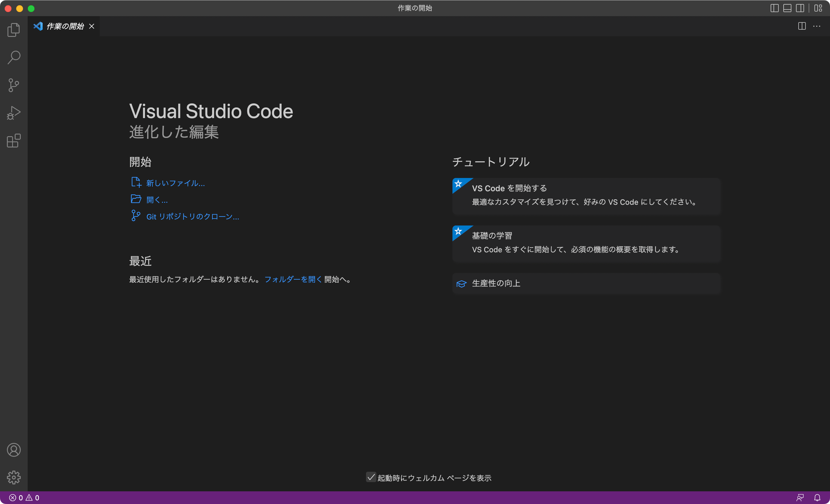830x504 pixels.
Task: Click the feedback icon in status bar
Action: [x=800, y=498]
